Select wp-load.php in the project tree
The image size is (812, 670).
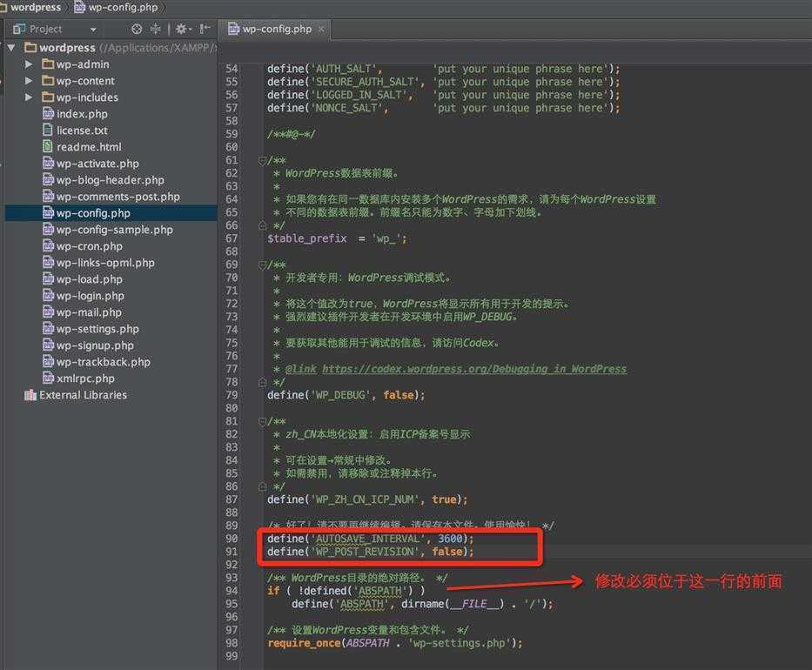[89, 279]
